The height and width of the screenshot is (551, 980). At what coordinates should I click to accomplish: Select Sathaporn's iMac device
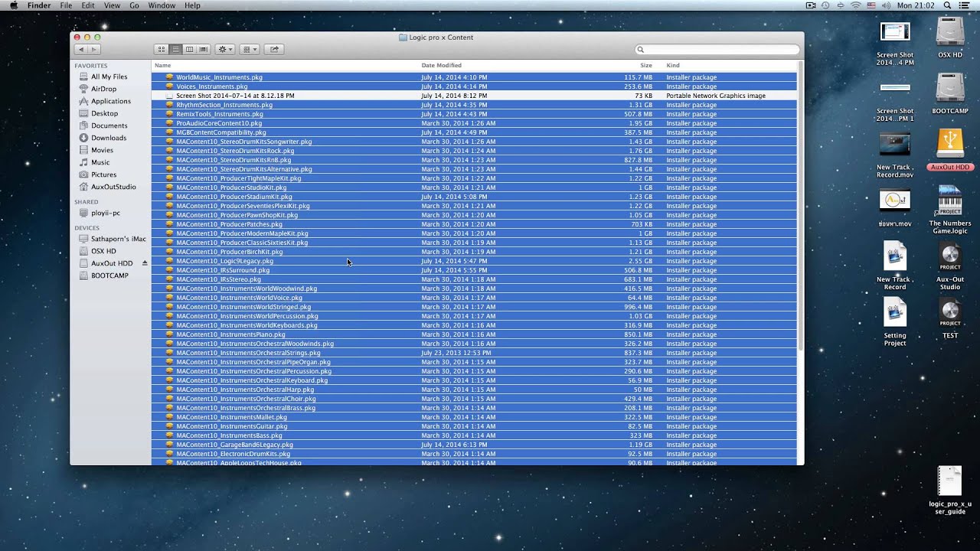tap(119, 239)
